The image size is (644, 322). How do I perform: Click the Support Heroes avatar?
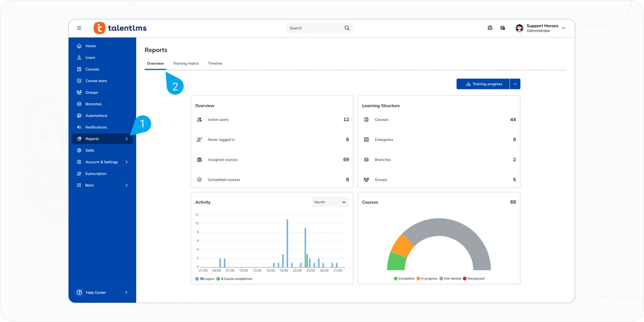(x=519, y=28)
